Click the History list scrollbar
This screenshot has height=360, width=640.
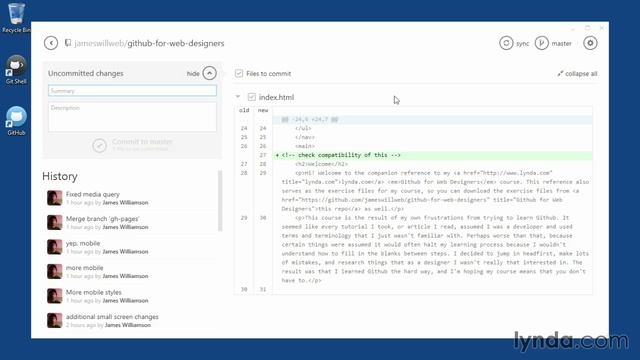pos(220,201)
